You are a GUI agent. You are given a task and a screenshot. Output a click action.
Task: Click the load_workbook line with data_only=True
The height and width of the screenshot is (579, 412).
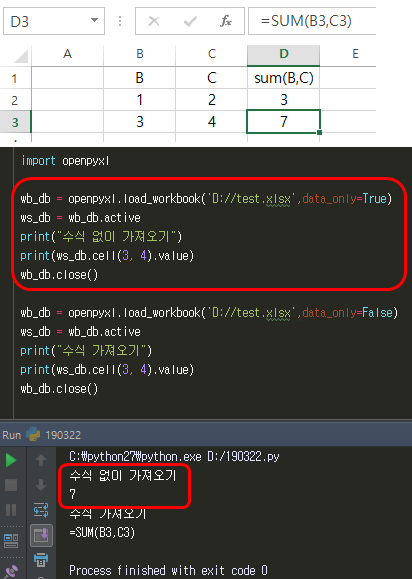pyautogui.click(x=206, y=199)
